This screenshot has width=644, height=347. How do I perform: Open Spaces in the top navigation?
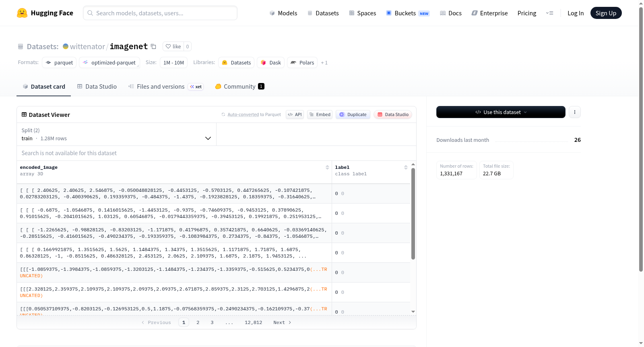click(363, 13)
